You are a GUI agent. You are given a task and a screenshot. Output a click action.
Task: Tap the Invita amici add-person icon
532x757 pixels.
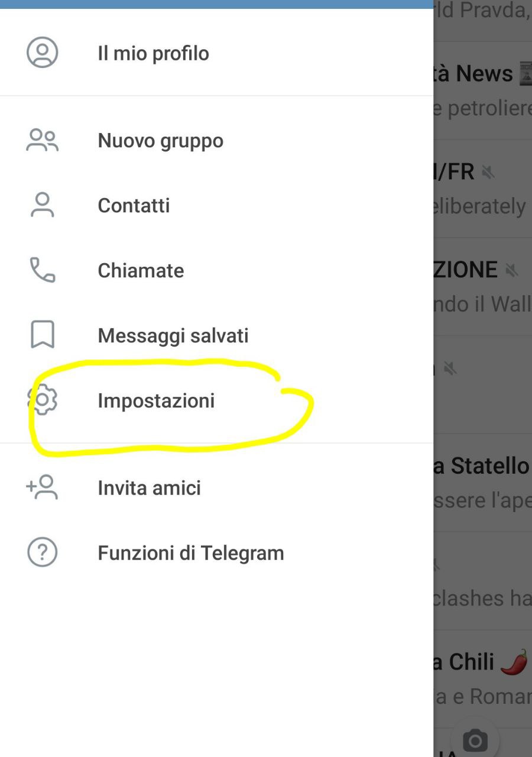tap(43, 488)
